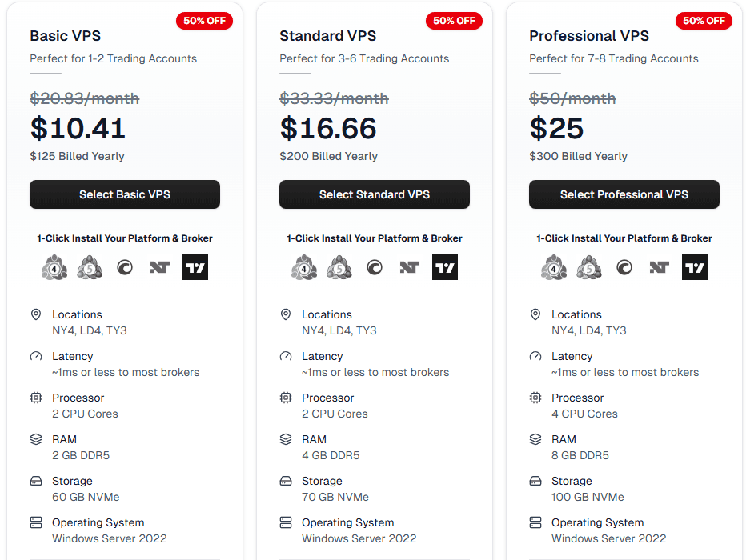Viewport: 750px width, 560px height.
Task: Select the MetaTrader 4 icon on Basic VPS
Action: click(x=54, y=266)
